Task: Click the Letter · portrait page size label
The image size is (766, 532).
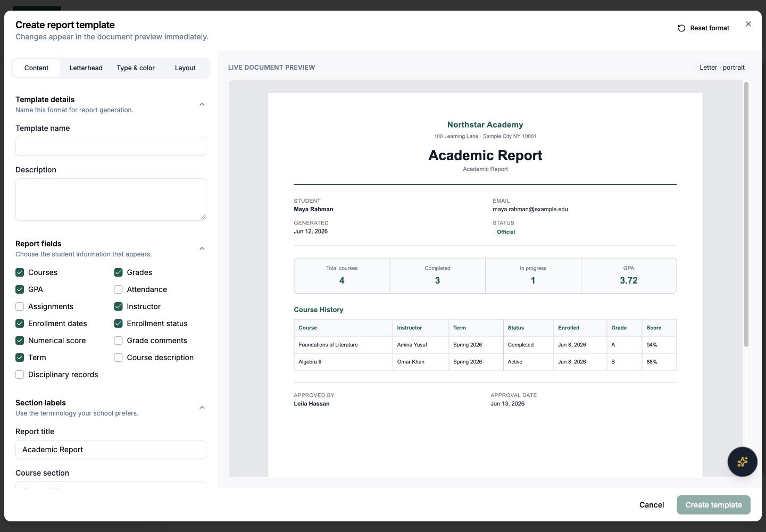Action: coord(722,68)
